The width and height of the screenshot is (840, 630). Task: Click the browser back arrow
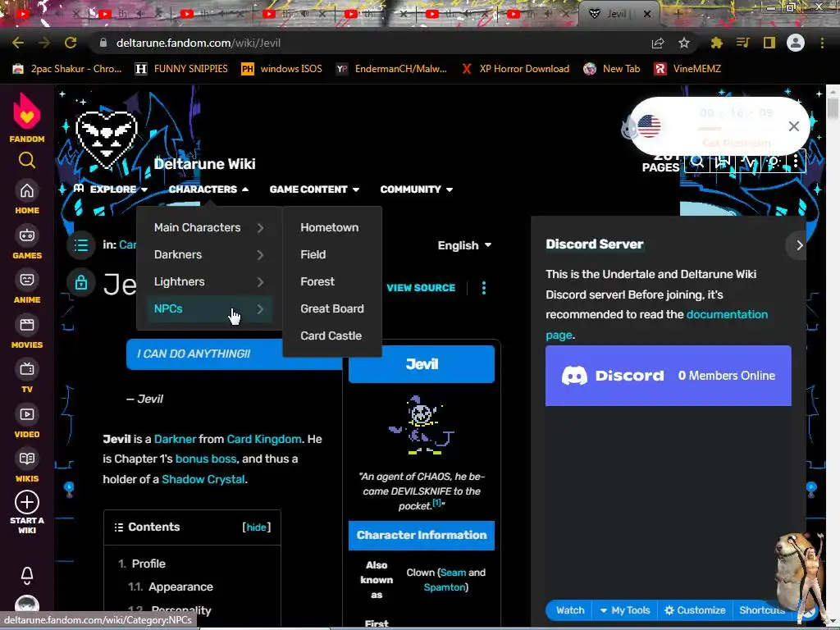18,43
